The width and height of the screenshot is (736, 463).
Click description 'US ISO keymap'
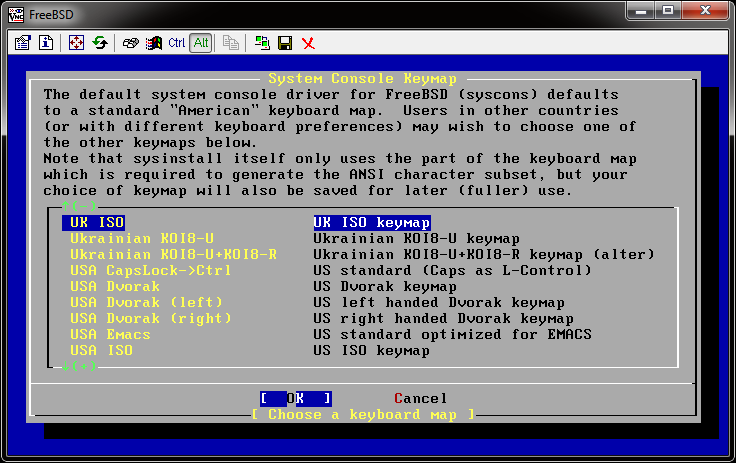click(371, 350)
